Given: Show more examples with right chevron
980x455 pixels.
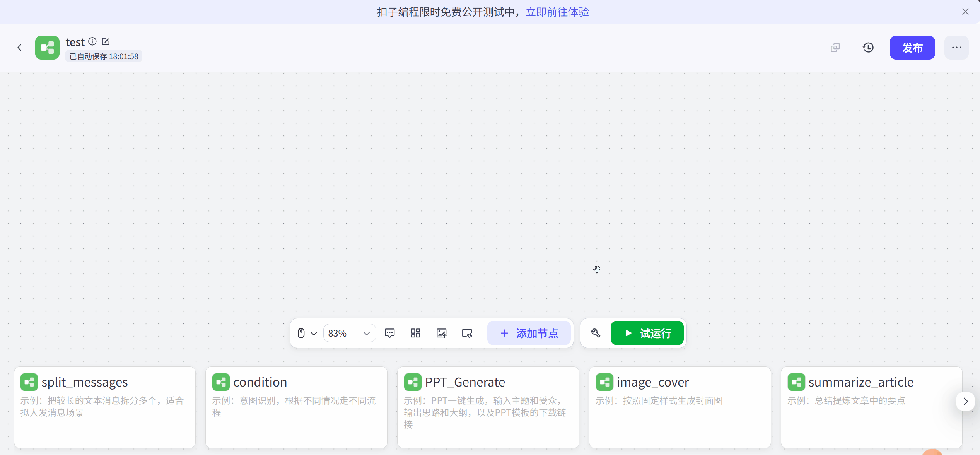Looking at the screenshot, I should click(x=965, y=402).
